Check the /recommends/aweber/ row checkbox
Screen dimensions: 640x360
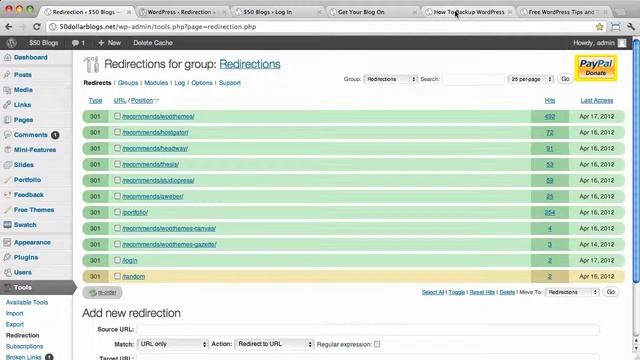point(117,196)
